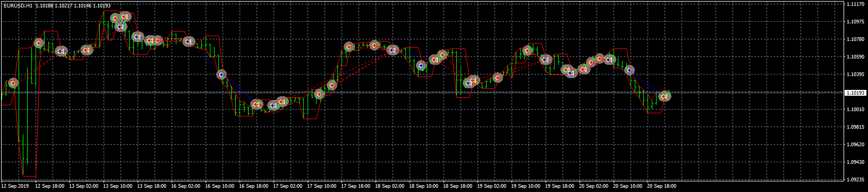Click the 18 Sep 10:00 time label
The width and height of the screenshot is (868, 192).
coord(424,187)
